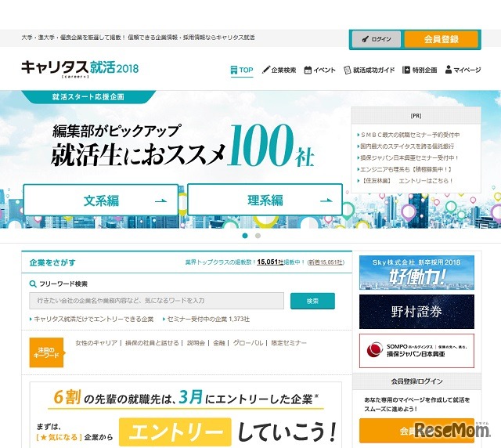
Task: Click the TOP building icon
Action: 234,70
